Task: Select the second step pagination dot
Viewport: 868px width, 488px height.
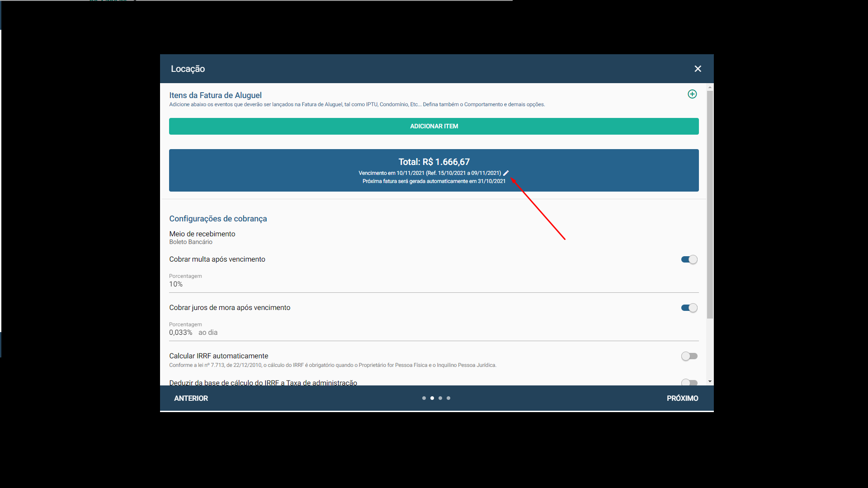Action: point(432,398)
